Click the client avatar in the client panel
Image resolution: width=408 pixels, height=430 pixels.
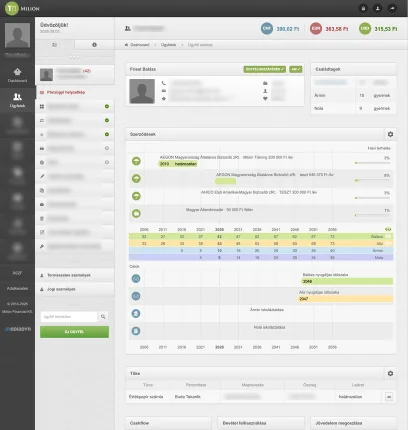point(46,75)
